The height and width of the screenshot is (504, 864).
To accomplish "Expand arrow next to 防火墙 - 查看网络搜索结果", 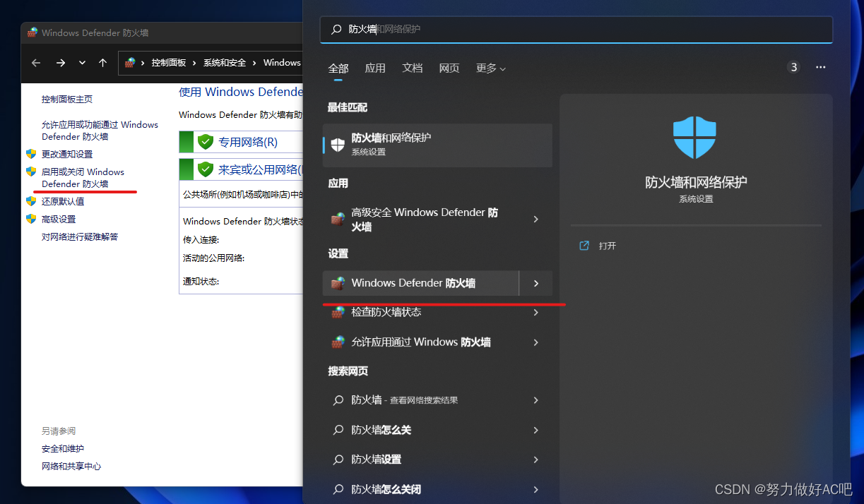I will (535, 400).
